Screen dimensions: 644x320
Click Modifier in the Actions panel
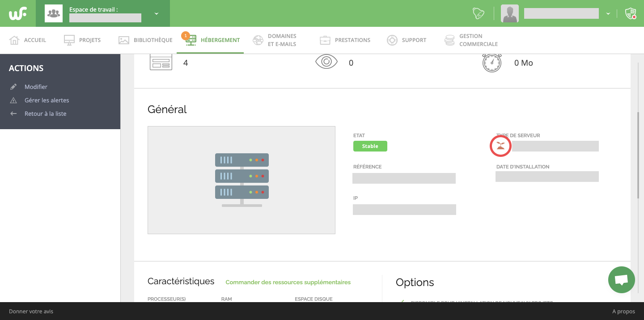(36, 87)
